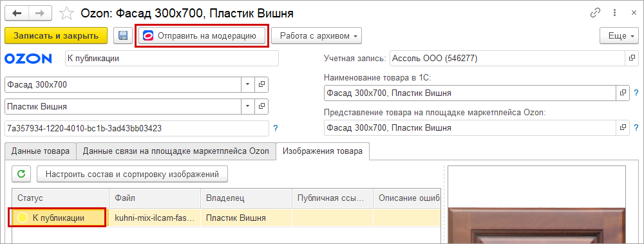Refresh images list with green arrow icon
The width and height of the screenshot is (644, 244).
21,174
